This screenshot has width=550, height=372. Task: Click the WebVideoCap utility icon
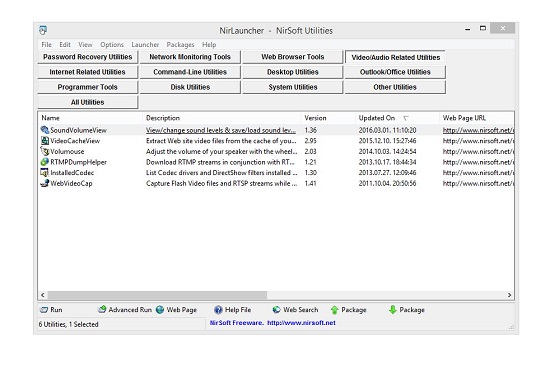pos(45,183)
